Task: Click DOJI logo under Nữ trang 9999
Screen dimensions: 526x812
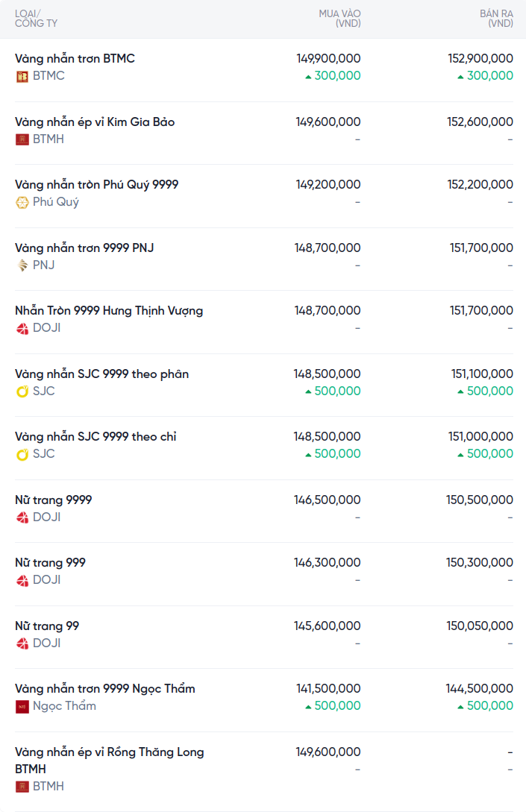Action: 22,517
